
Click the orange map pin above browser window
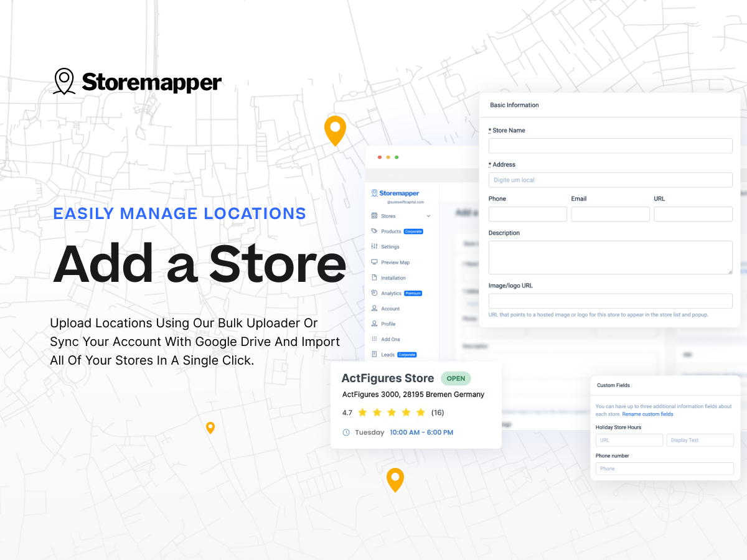(335, 131)
